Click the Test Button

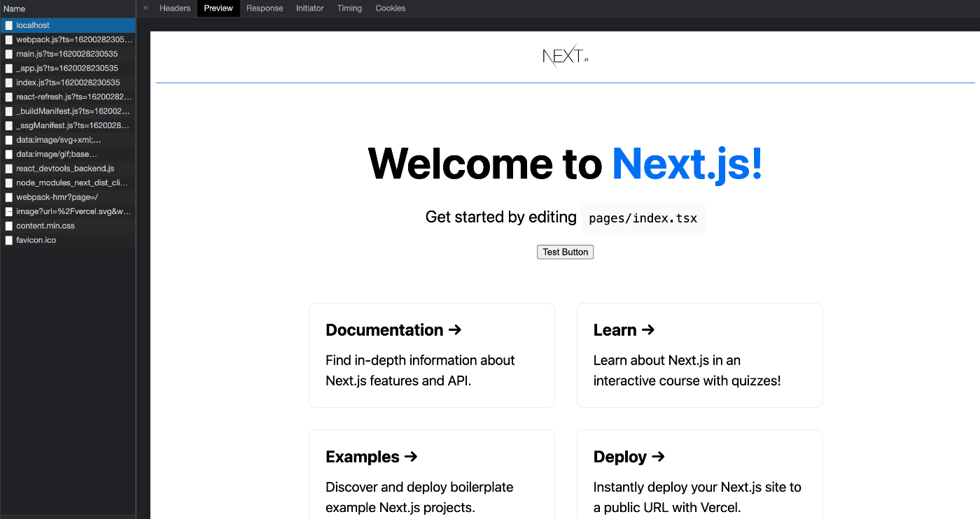(x=566, y=252)
